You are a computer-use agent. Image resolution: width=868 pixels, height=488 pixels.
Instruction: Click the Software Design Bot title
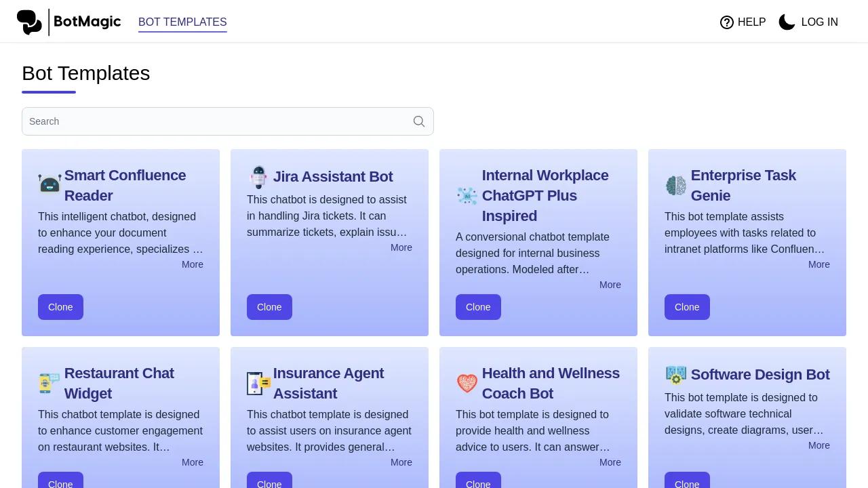coord(760,375)
